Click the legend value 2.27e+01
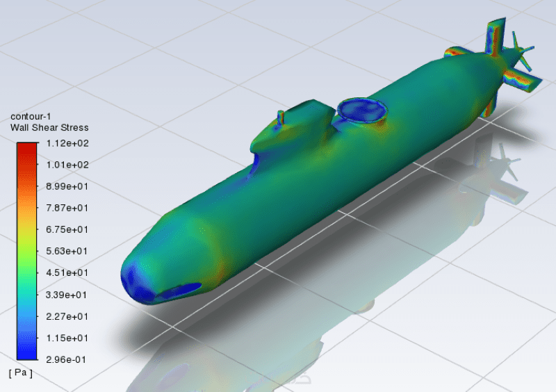556x392 pixels. (67, 316)
